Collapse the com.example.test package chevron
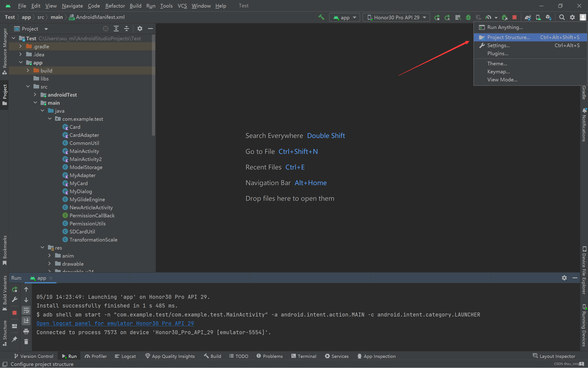This screenshot has height=368, width=588. (x=50, y=118)
